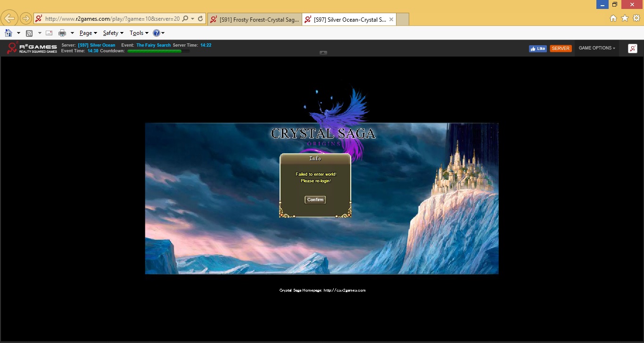Click the R2Games logo in game header
Viewport: 644px width, 343px height.
32,48
